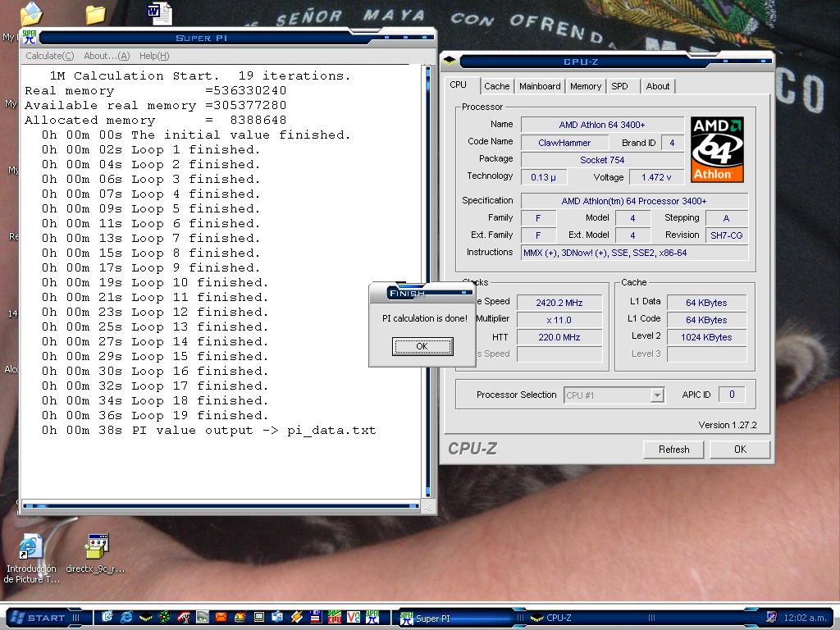Click the orange envelope quick launch icon
840x630 pixels.
221,617
